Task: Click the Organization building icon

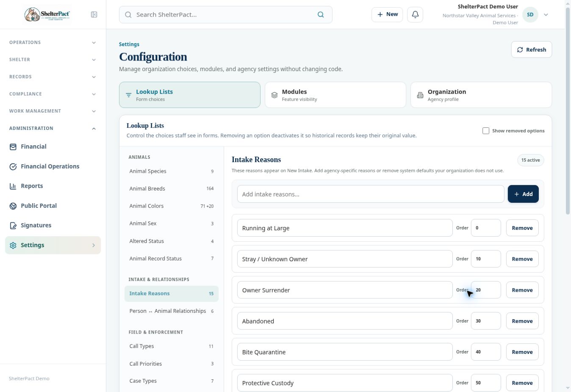Action: [420, 95]
